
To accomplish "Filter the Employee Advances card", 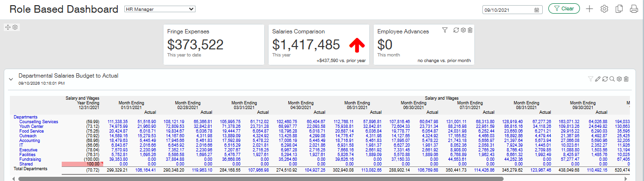I will point(445,30).
